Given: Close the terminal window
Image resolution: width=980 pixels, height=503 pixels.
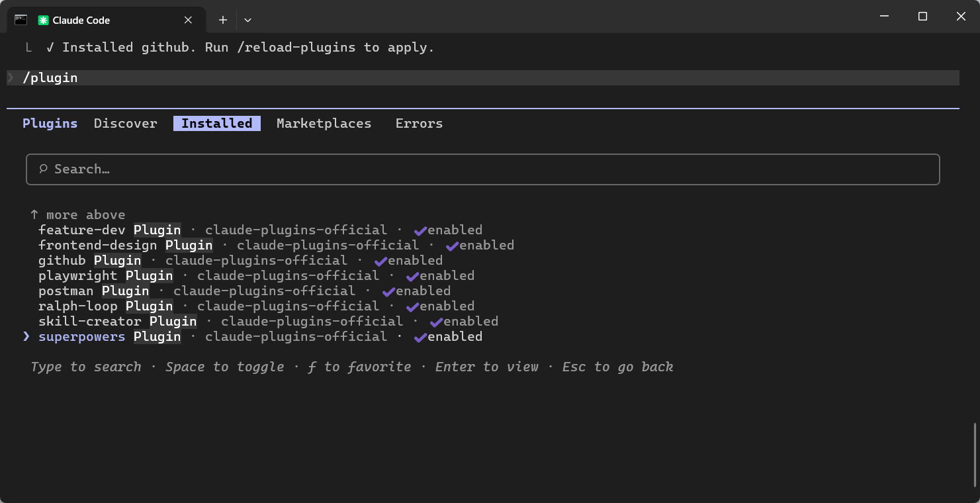Looking at the screenshot, I should [961, 16].
